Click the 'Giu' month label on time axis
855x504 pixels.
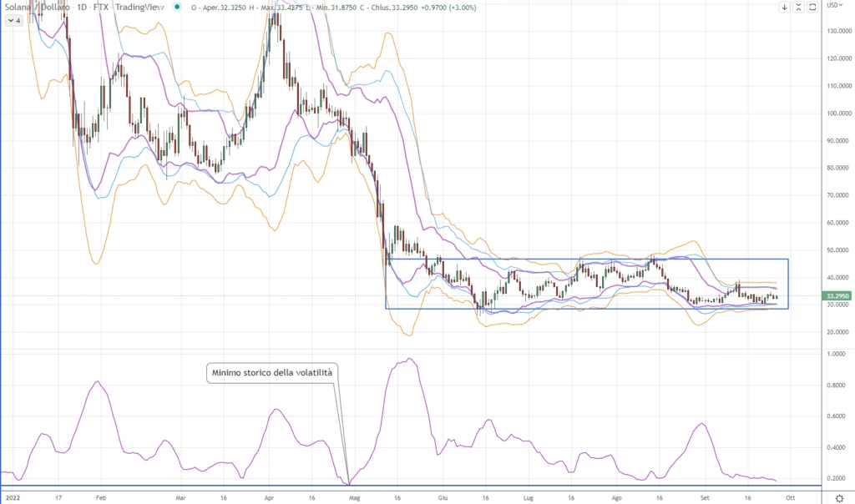(x=442, y=496)
